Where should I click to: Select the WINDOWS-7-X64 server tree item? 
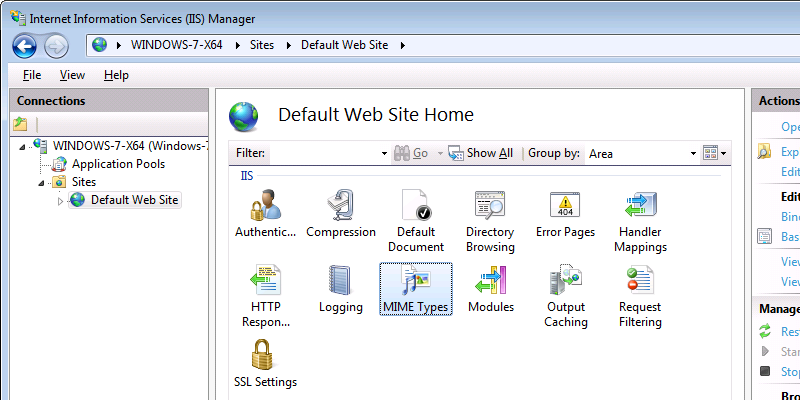pyautogui.click(x=131, y=146)
